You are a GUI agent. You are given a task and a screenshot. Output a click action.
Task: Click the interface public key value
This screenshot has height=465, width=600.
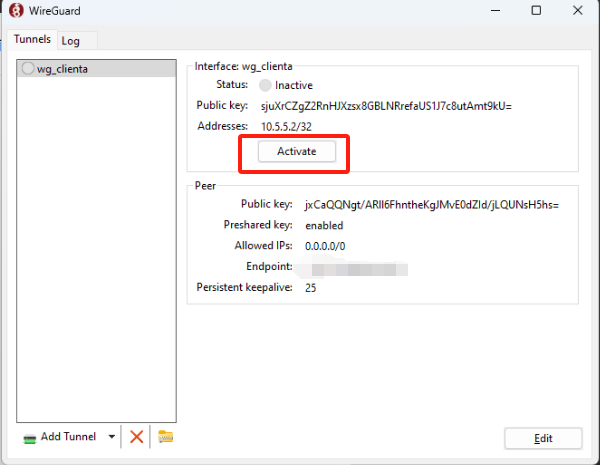(386, 106)
